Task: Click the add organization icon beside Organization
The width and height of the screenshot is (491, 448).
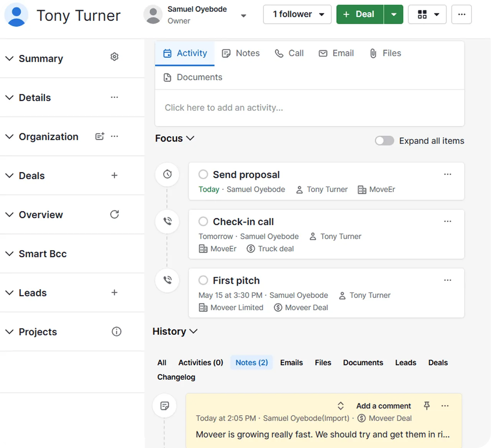Action: (100, 137)
